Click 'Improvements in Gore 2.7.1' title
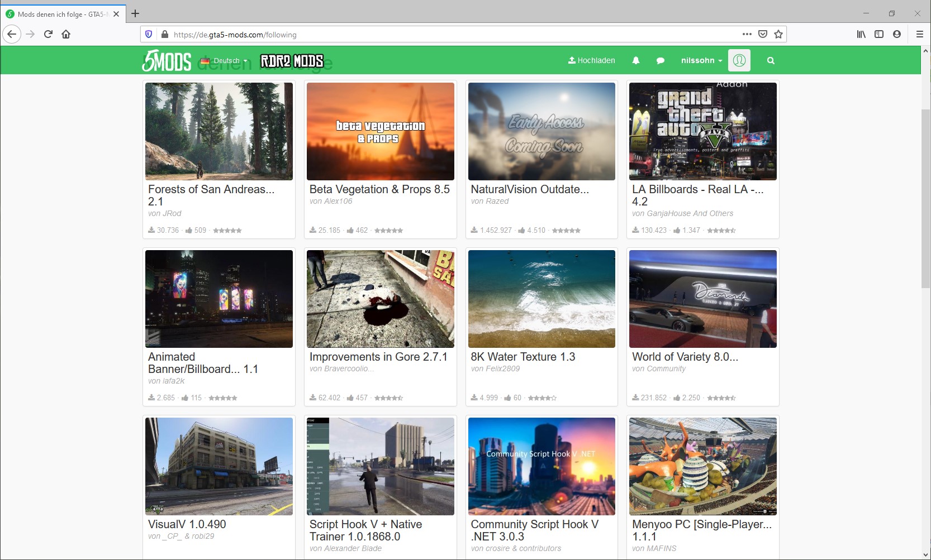Screen dimensions: 931x560 (x=378, y=357)
